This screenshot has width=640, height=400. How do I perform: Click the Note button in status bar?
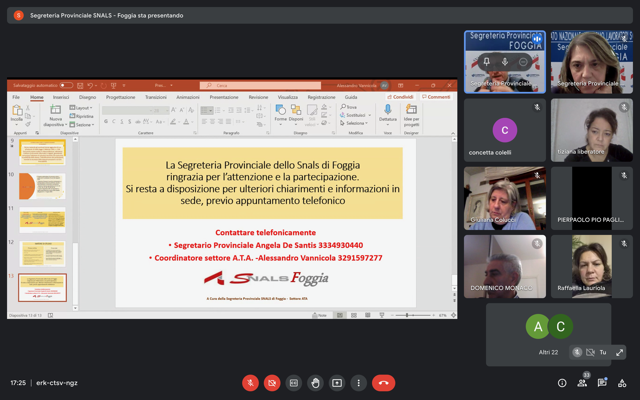[319, 315]
